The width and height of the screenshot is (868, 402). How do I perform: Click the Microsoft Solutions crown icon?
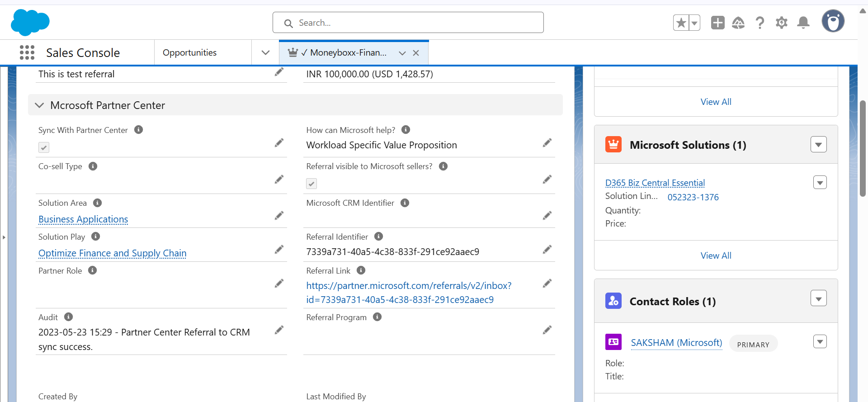click(x=613, y=145)
